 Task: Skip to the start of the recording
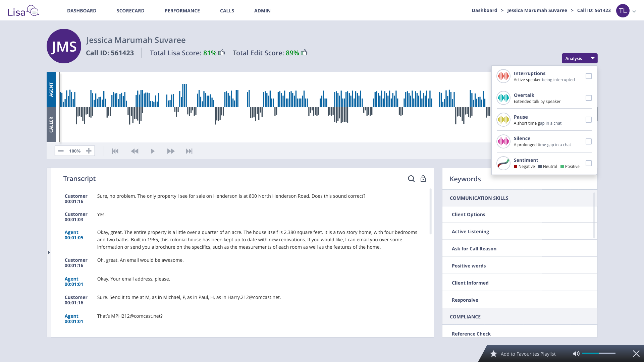(115, 151)
